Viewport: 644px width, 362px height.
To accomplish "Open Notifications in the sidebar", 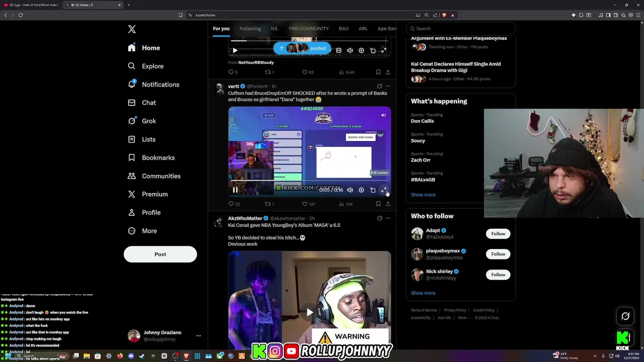I will click(153, 84).
